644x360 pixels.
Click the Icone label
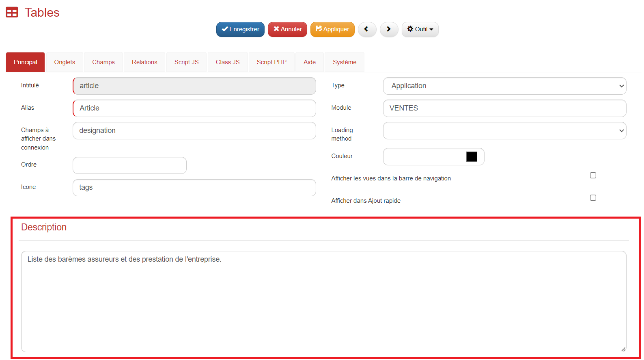coord(28,187)
